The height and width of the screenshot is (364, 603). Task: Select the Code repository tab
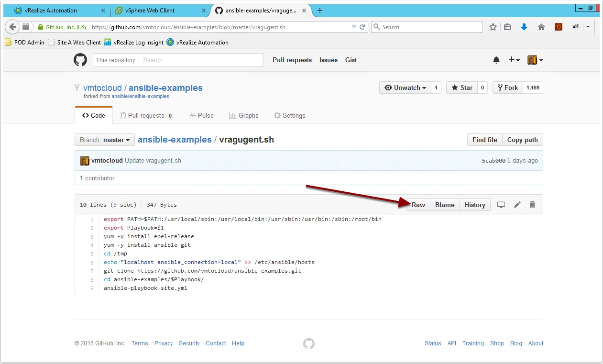click(x=94, y=115)
